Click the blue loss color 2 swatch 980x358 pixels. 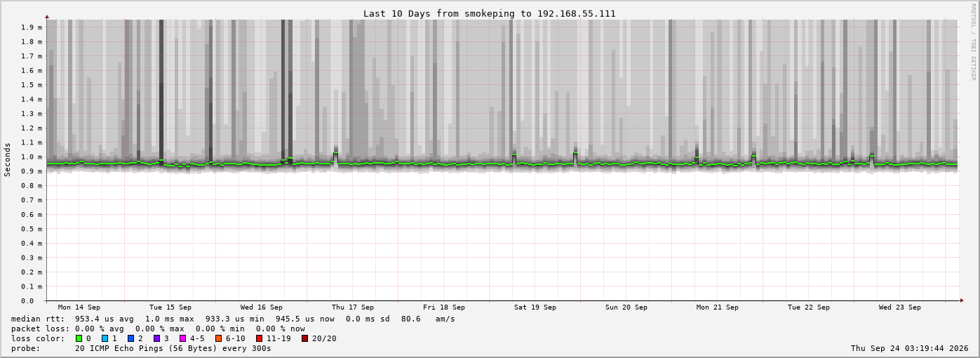point(130,338)
